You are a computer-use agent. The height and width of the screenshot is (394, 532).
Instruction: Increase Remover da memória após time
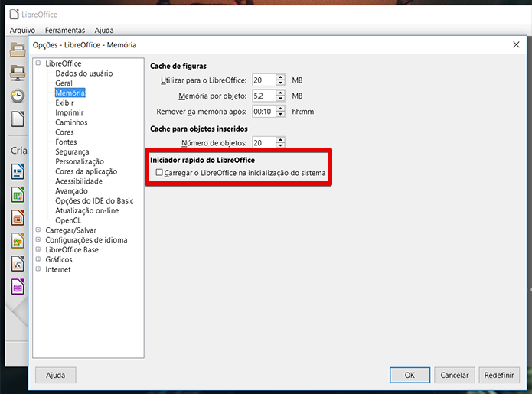281,109
